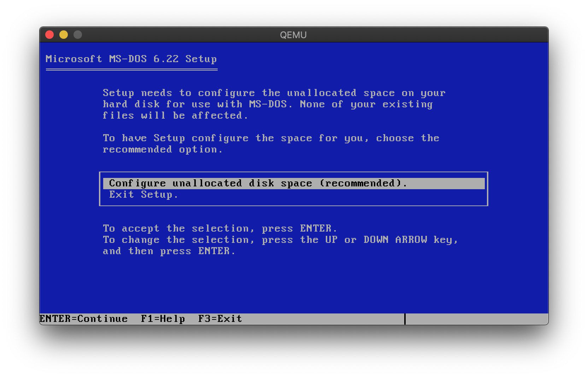Image resolution: width=588 pixels, height=377 pixels.
Task: Click the text 'recommended option.'
Action: tap(163, 149)
